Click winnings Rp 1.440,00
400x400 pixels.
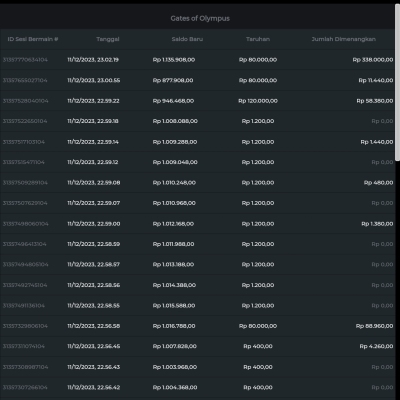[377, 142]
